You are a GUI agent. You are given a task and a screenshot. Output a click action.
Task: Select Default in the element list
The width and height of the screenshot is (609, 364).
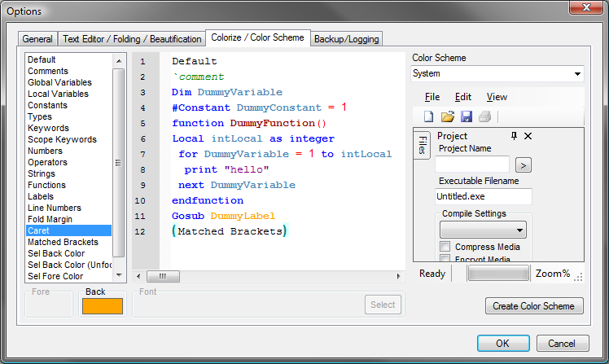click(42, 59)
